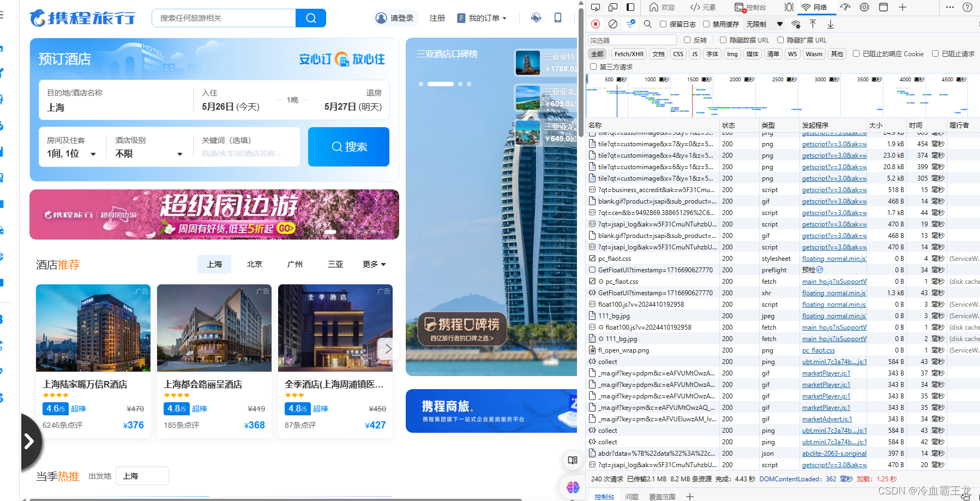Click the 上海 destination field
Image resolution: width=980 pixels, height=501 pixels.
click(x=116, y=100)
